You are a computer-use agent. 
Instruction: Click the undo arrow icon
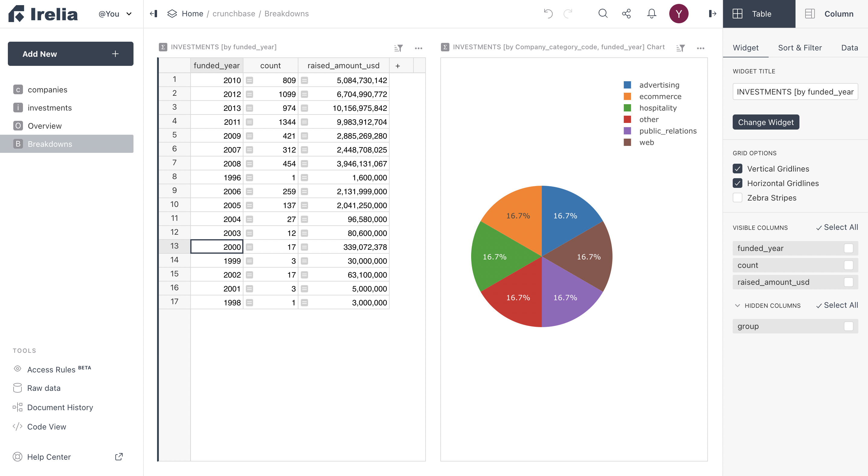(x=548, y=14)
